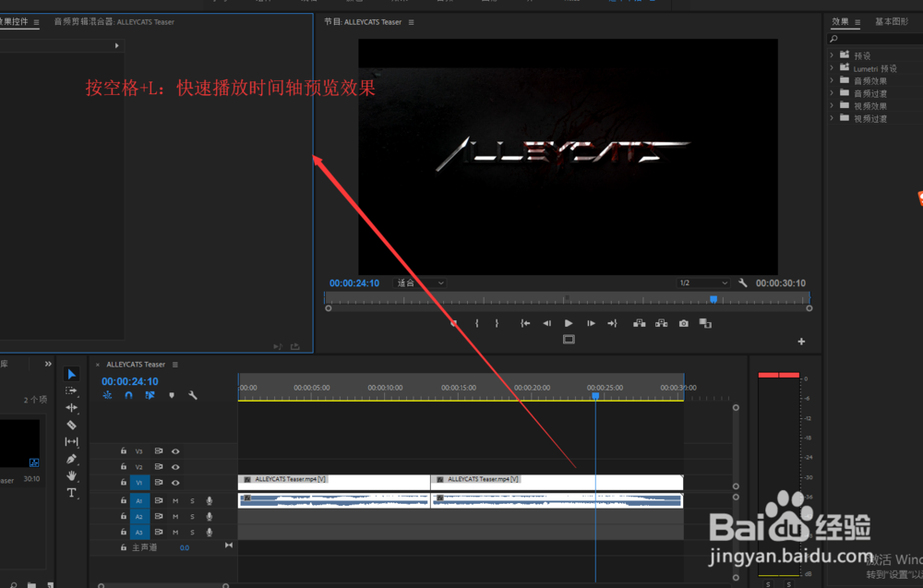Open Comparison View in Program monitor

click(705, 323)
